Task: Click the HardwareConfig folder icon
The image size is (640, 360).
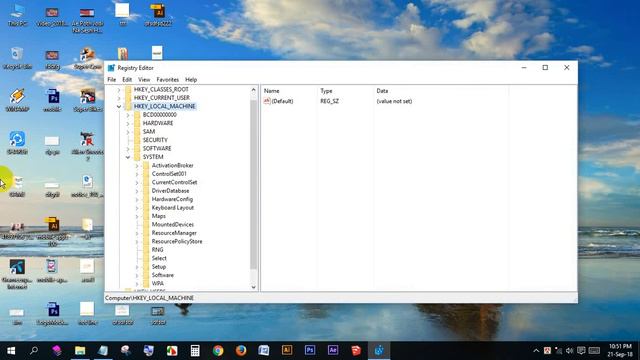Action: click(x=146, y=199)
